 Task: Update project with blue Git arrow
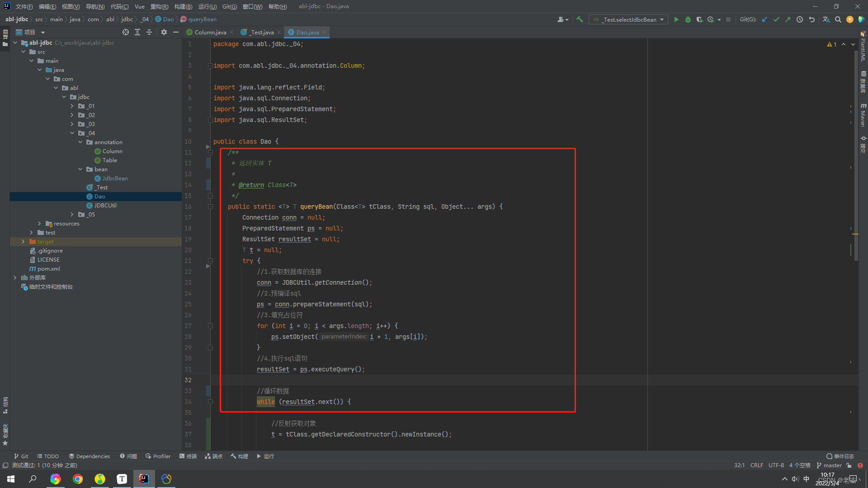(764, 19)
